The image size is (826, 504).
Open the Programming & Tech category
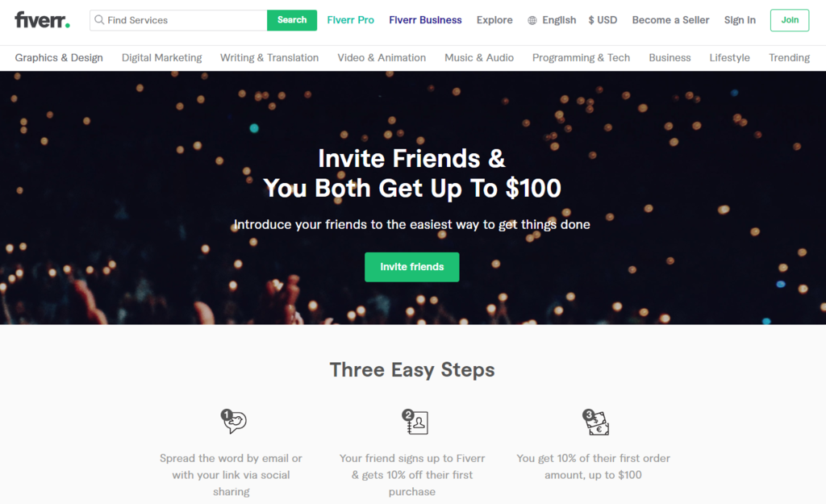pos(581,57)
